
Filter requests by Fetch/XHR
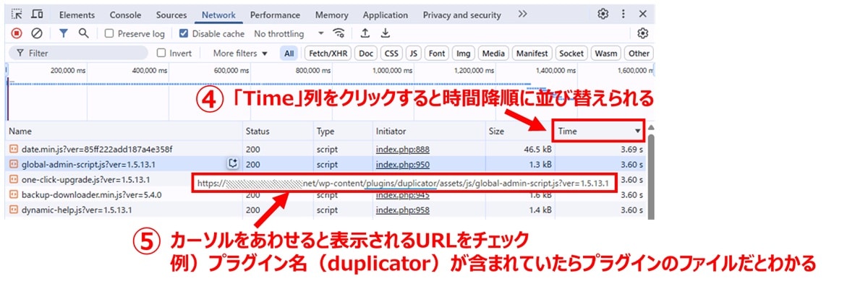pos(328,53)
